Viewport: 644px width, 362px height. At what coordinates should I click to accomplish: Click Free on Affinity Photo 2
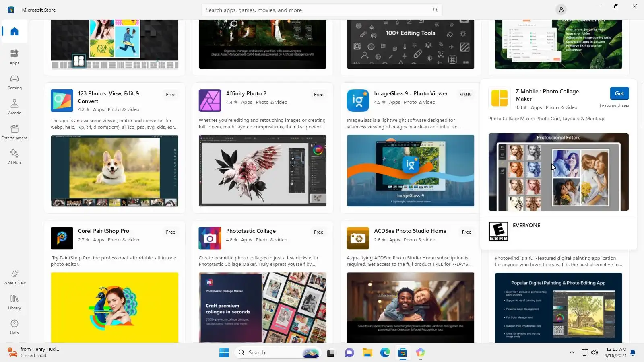coord(319,95)
